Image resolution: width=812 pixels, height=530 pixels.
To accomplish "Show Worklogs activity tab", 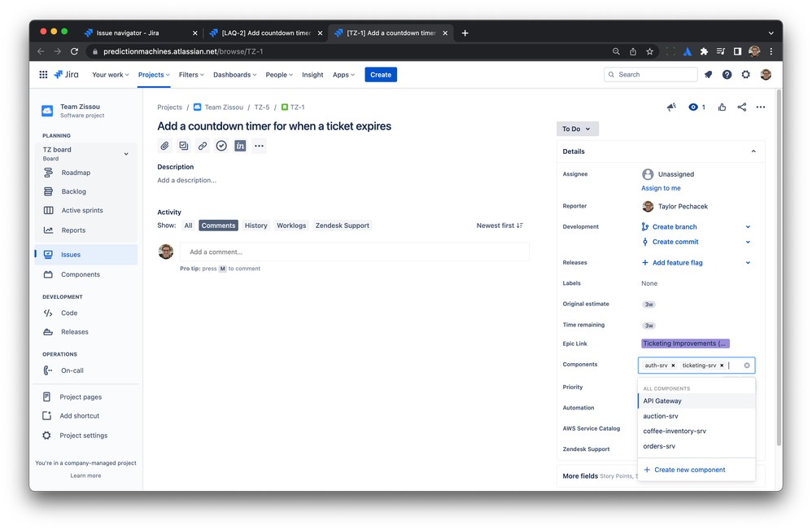I will tap(291, 226).
